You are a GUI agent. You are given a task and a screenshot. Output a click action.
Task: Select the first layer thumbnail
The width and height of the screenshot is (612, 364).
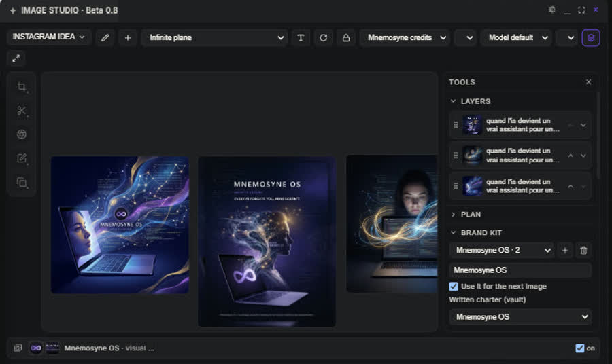pyautogui.click(x=473, y=125)
